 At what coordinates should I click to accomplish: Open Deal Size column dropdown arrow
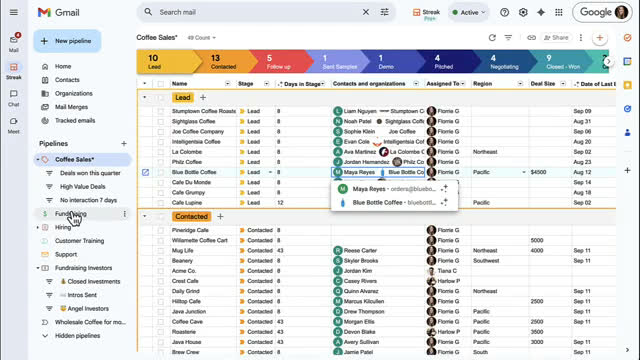coord(563,84)
